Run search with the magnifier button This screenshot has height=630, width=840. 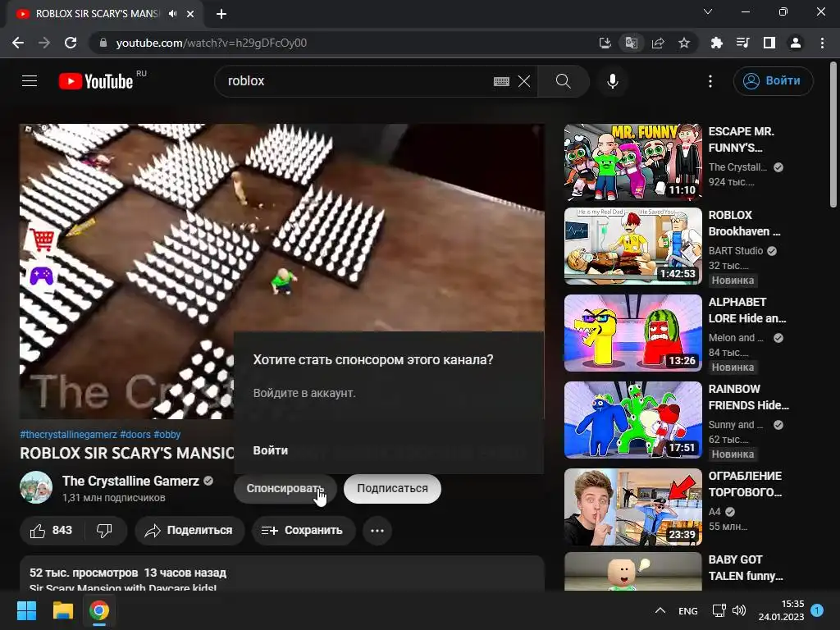pyautogui.click(x=563, y=81)
